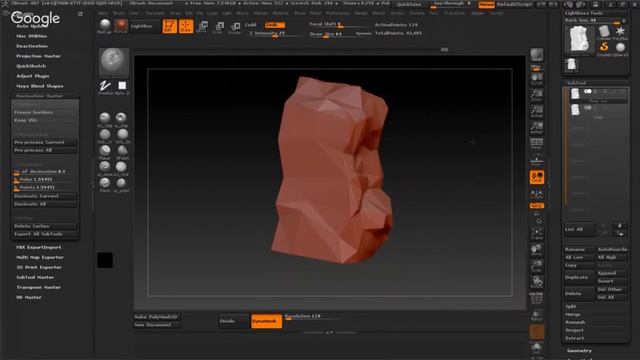The height and width of the screenshot is (360, 640).
Task: Select the hPolish brush icon
Action: [122, 151]
